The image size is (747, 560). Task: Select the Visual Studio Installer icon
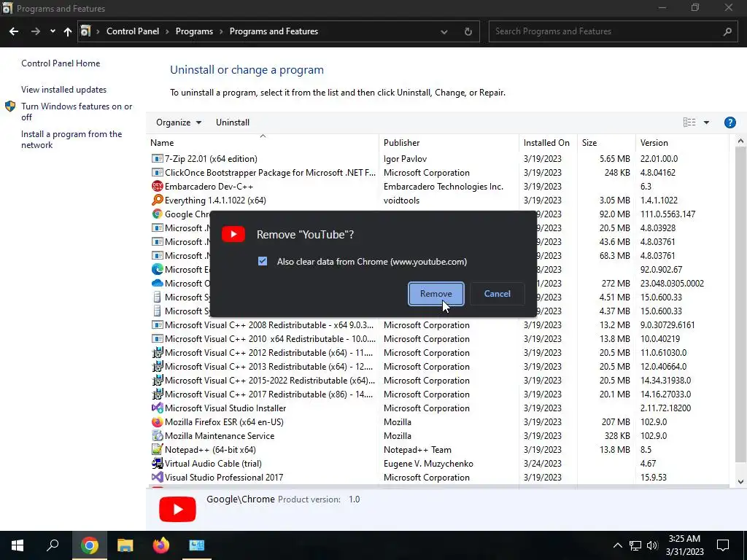click(157, 408)
